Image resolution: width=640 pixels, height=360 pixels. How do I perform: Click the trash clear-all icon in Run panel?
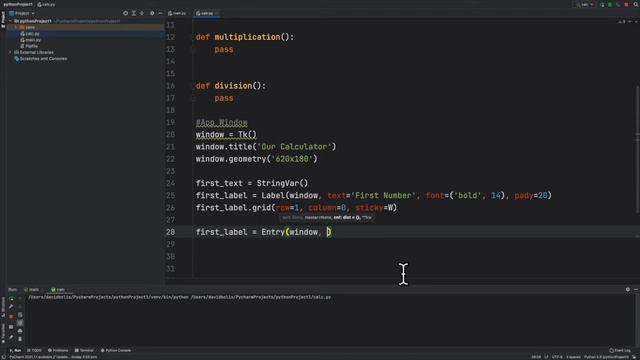(20, 339)
